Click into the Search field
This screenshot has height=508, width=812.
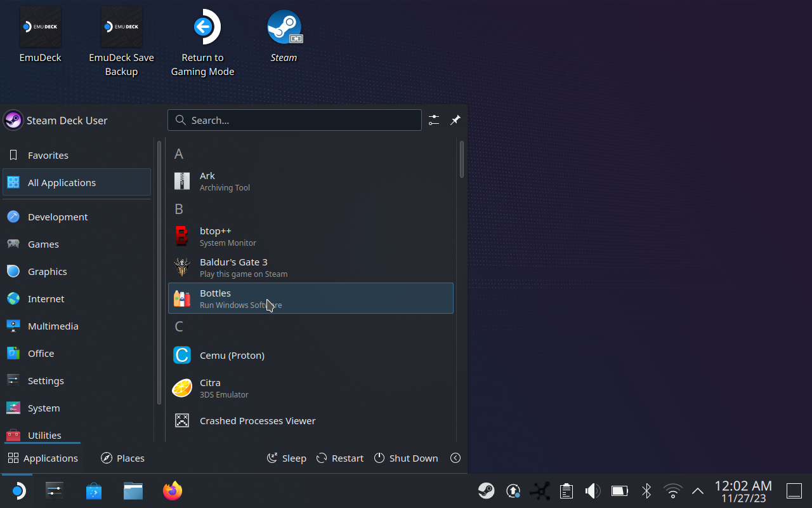[x=294, y=120]
